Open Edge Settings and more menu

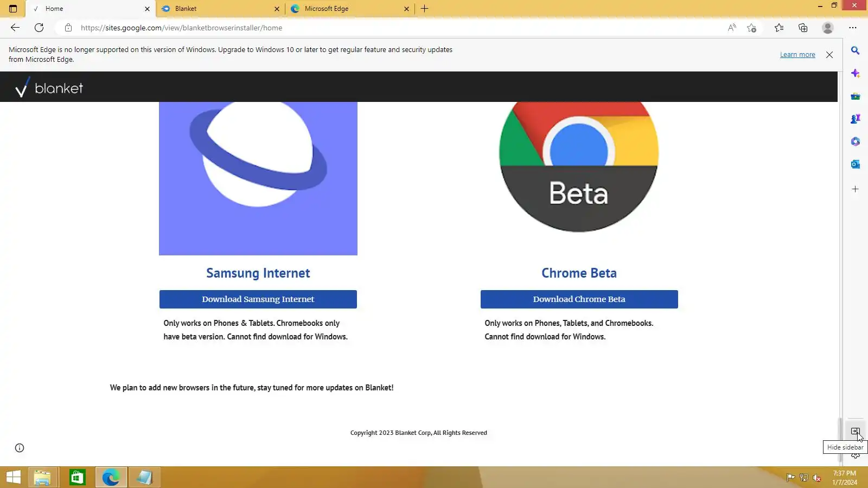[853, 28]
